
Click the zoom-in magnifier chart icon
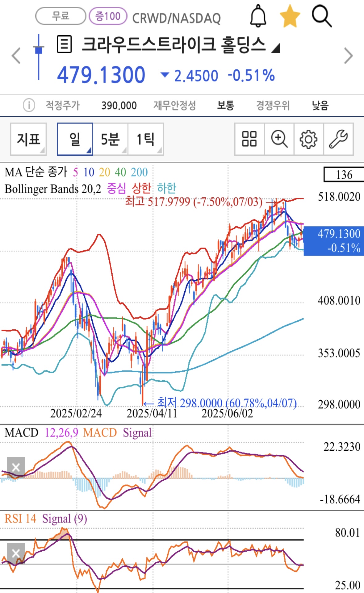(279, 139)
